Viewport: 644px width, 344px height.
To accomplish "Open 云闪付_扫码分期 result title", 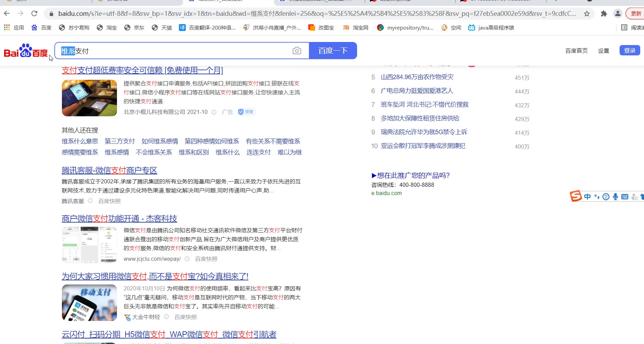I will pos(169,334).
